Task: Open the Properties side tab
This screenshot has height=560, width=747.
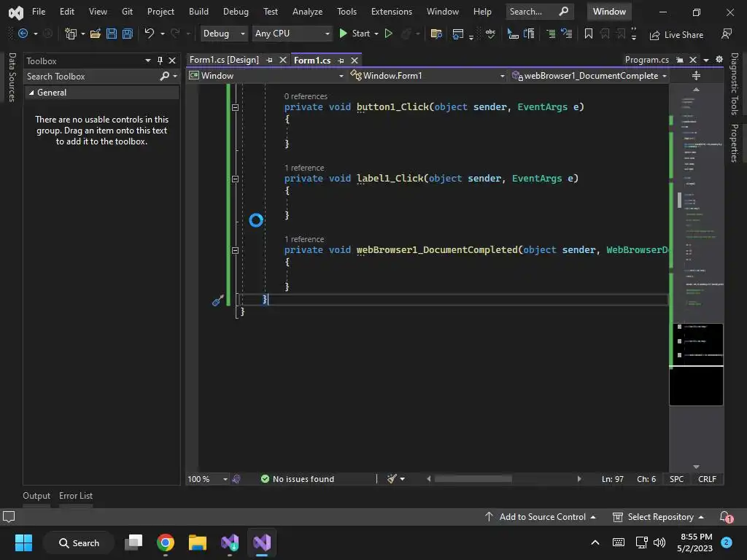Action: (735, 144)
